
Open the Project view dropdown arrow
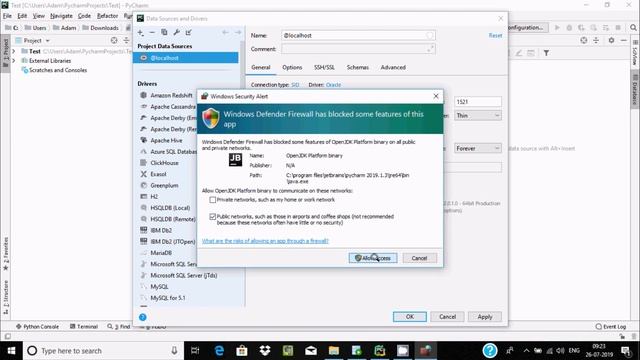(x=48, y=41)
